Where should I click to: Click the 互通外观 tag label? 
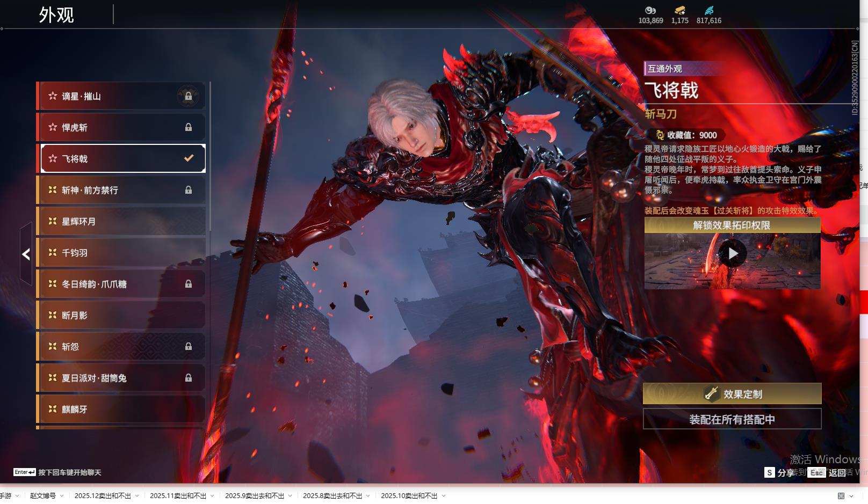tap(665, 69)
